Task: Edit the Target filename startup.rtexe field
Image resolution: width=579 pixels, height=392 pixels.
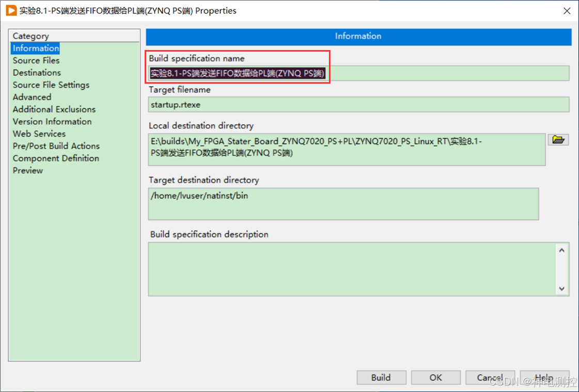Action: [359, 105]
